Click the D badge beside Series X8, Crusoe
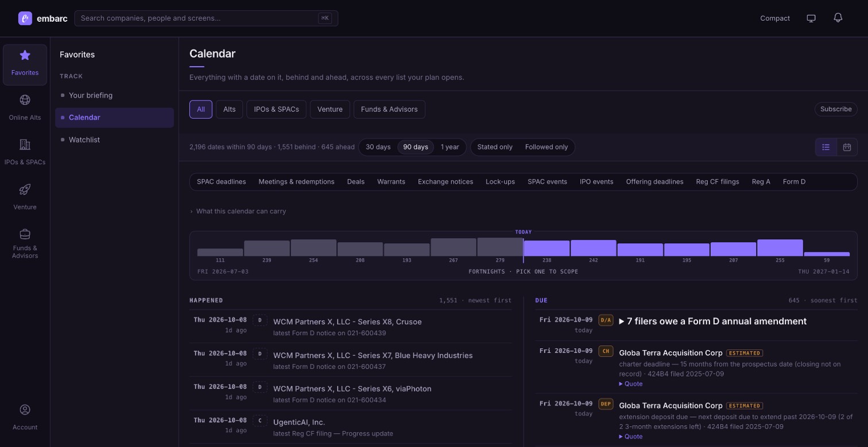This screenshot has height=447, width=868. point(260,320)
